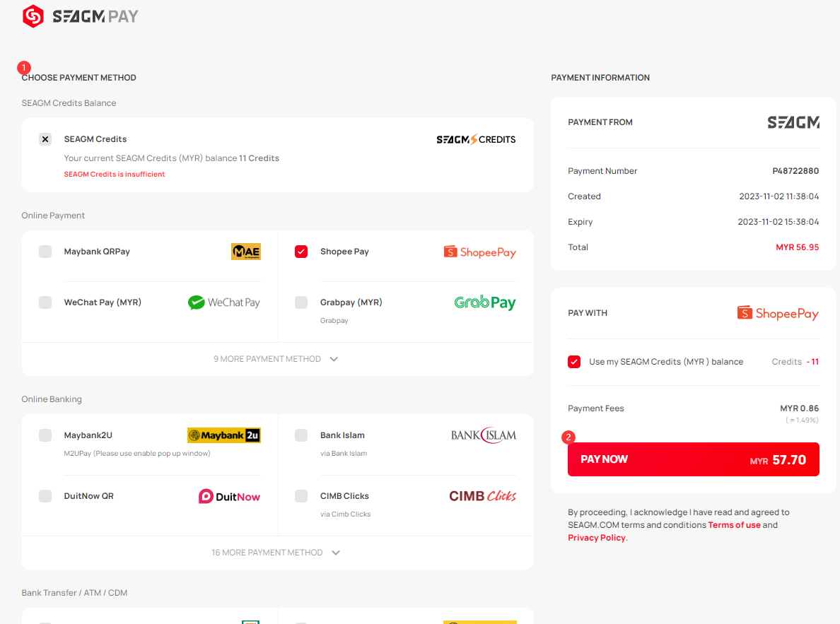Viewport: 840px width, 624px height.
Task: Click the expiry time 2023-11-02 15:38:04
Action: click(778, 222)
